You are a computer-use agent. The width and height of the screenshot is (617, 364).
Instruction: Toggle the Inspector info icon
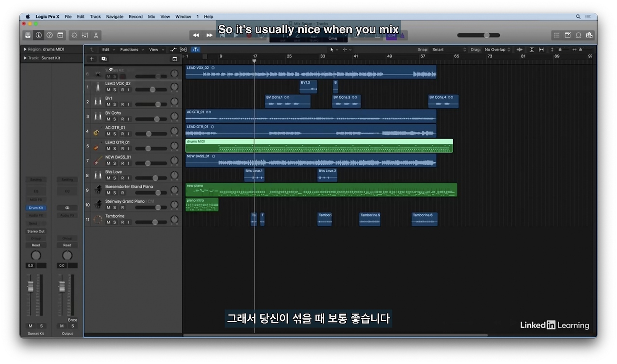tap(39, 35)
